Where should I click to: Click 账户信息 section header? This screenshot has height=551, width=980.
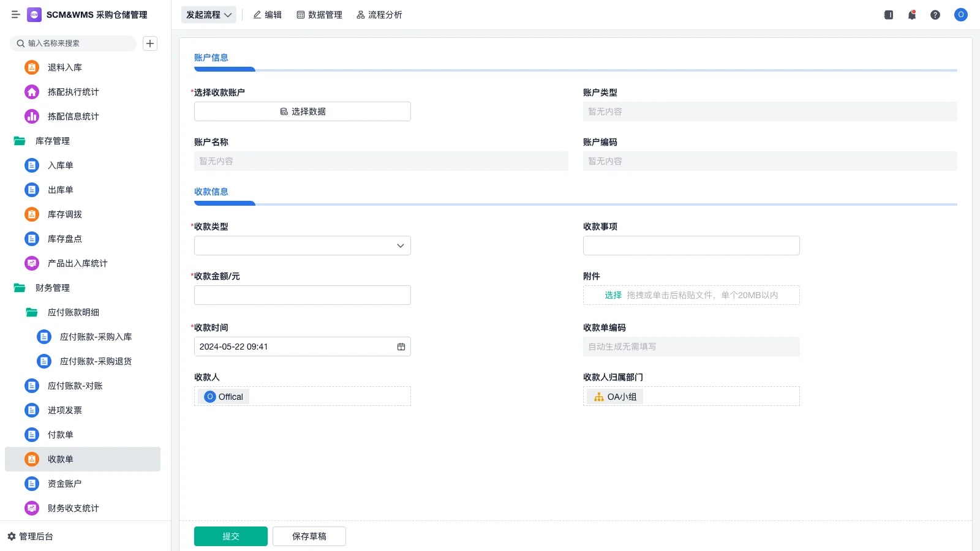coord(211,58)
